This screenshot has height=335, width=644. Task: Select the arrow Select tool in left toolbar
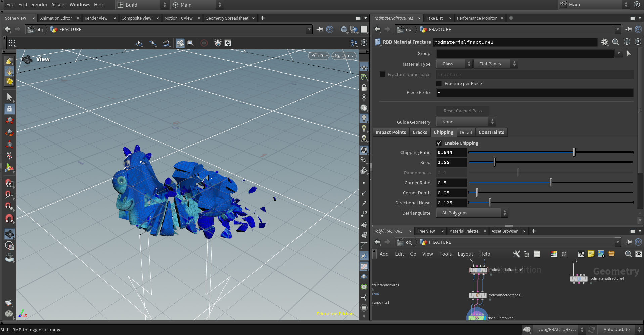(9, 97)
